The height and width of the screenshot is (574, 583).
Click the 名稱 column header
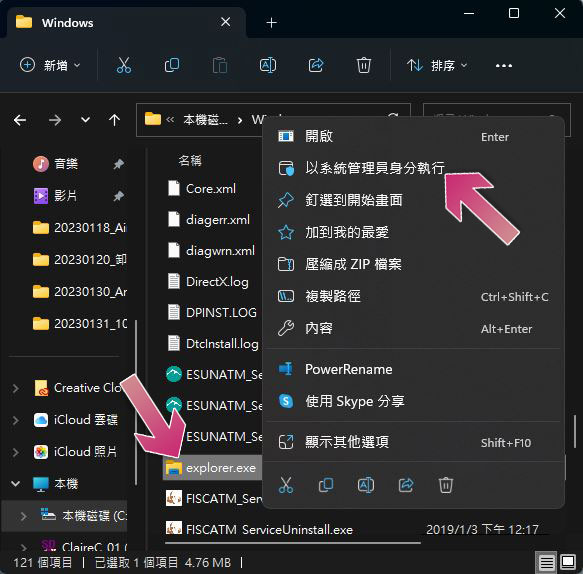tap(190, 160)
